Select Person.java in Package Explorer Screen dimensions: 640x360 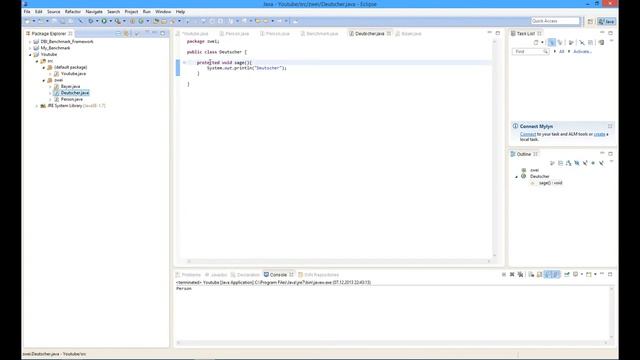click(71, 99)
